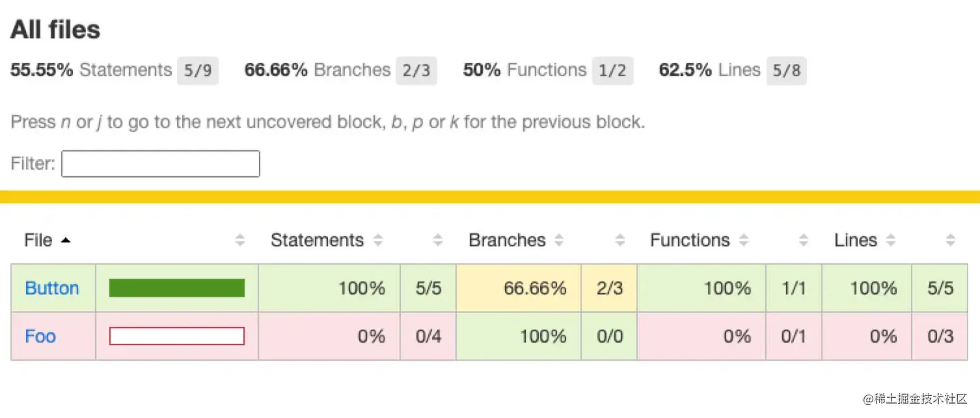Focus the Filter text box

click(x=161, y=164)
